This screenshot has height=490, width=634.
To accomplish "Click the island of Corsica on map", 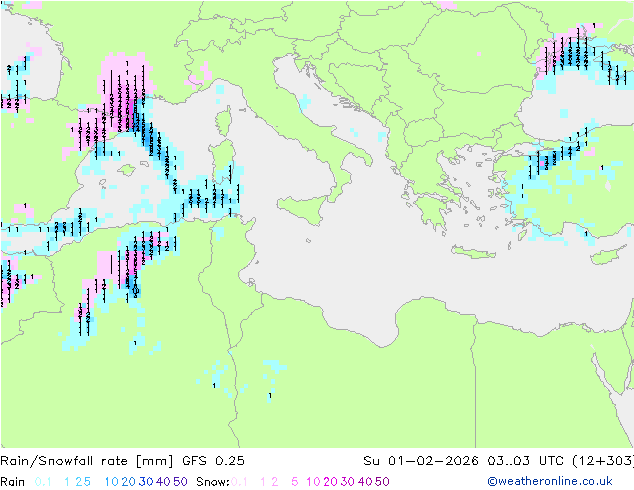I will pos(224,121).
